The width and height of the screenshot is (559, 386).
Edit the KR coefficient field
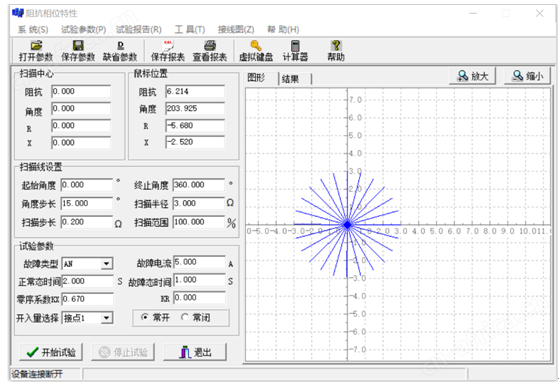200,298
